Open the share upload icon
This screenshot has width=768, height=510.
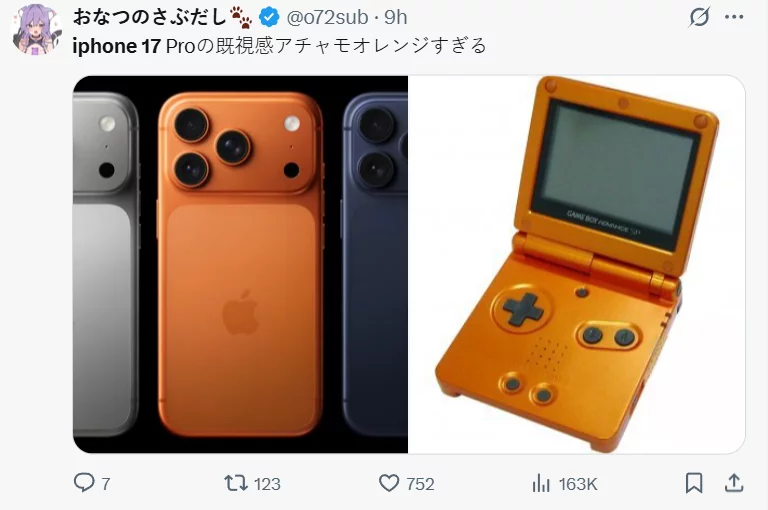click(734, 483)
